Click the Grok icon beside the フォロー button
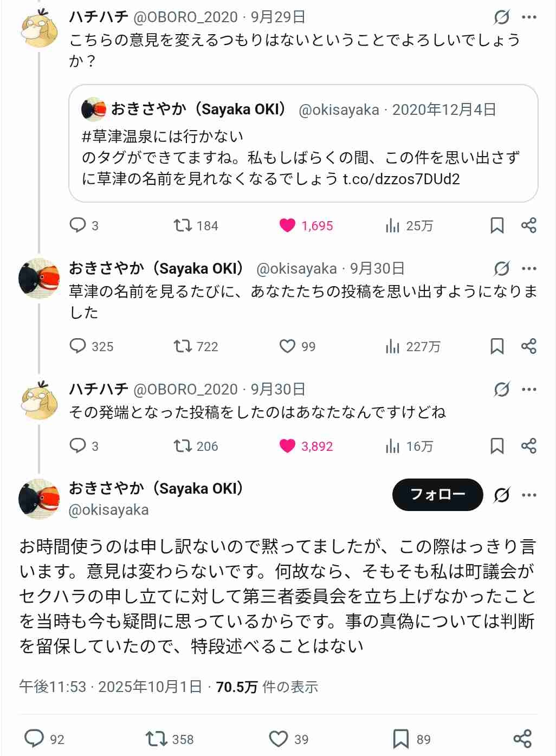Screen dimensions: 556x756 (x=501, y=495)
